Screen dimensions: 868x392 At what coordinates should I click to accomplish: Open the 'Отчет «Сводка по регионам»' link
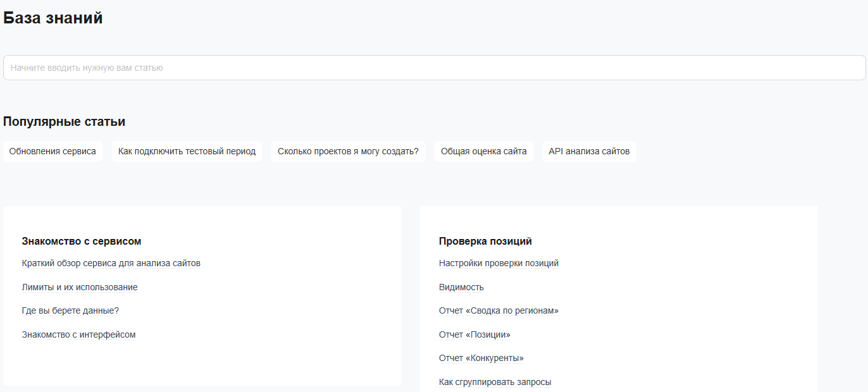click(x=499, y=310)
